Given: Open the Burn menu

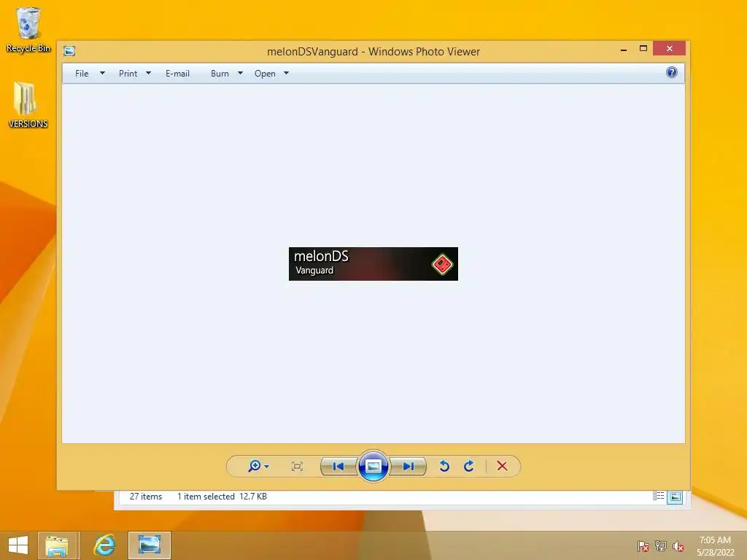Looking at the screenshot, I should tap(220, 74).
